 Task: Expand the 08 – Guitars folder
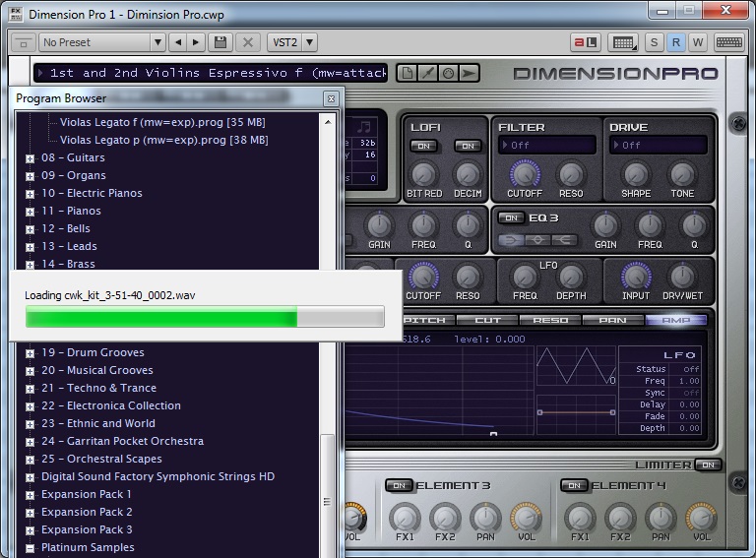[30, 158]
